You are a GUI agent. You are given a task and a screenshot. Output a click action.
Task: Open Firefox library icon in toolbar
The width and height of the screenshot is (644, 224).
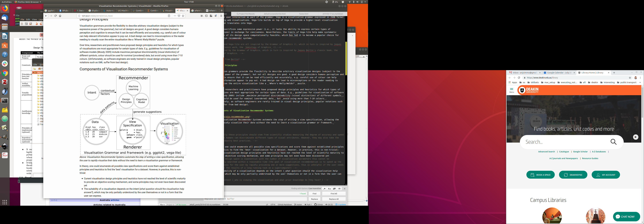tap(202, 16)
